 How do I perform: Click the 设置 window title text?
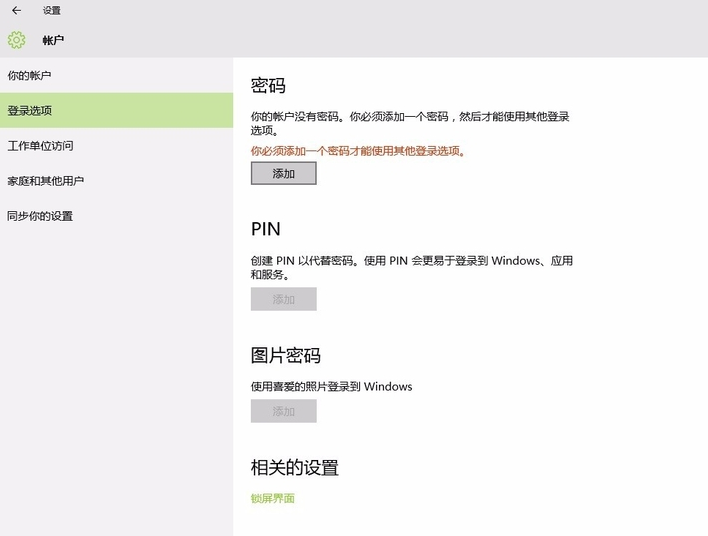(51, 10)
